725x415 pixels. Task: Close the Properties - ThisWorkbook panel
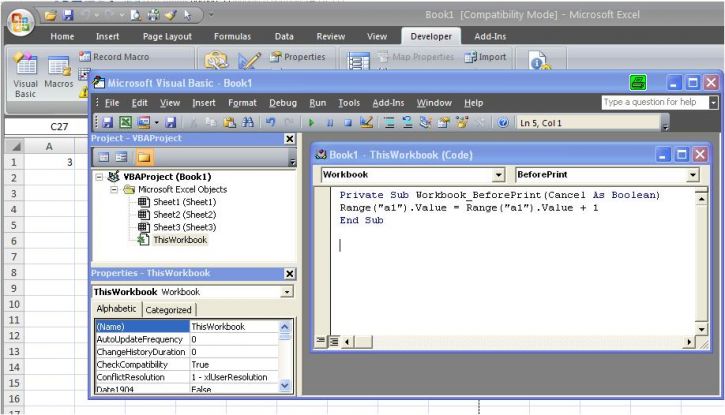(289, 274)
